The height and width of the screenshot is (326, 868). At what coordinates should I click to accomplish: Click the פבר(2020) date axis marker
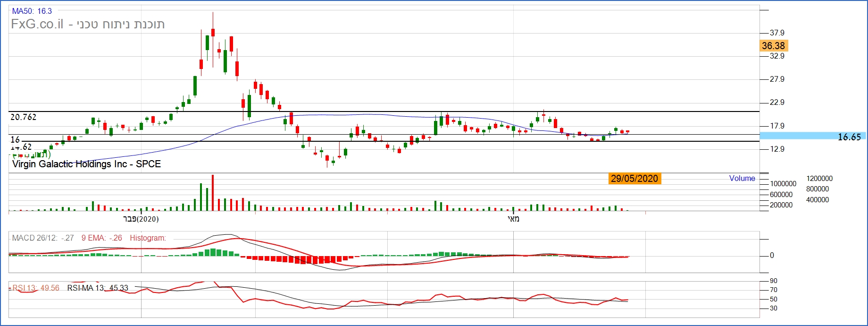[x=141, y=219]
